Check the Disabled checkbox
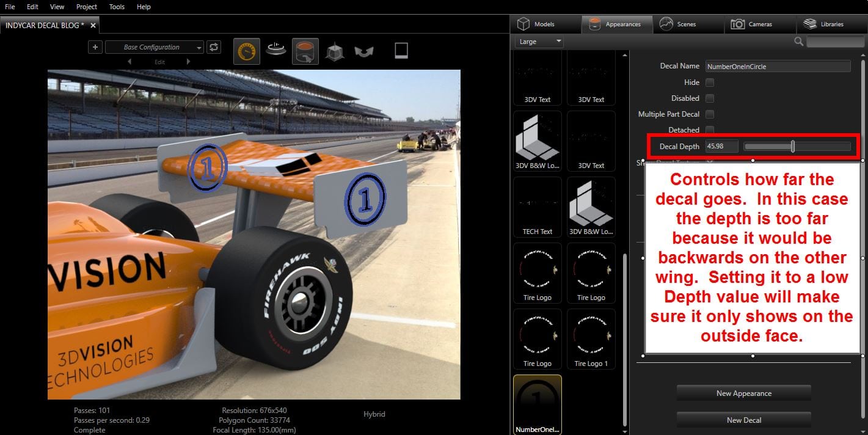This screenshot has width=868, height=435. (710, 98)
